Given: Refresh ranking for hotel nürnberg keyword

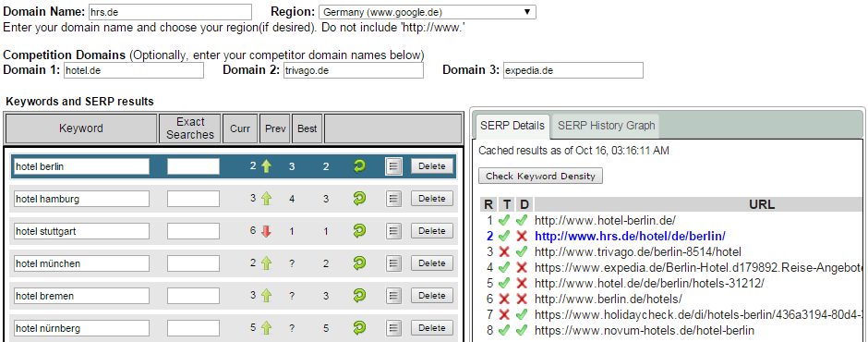Looking at the screenshot, I should click(359, 328).
